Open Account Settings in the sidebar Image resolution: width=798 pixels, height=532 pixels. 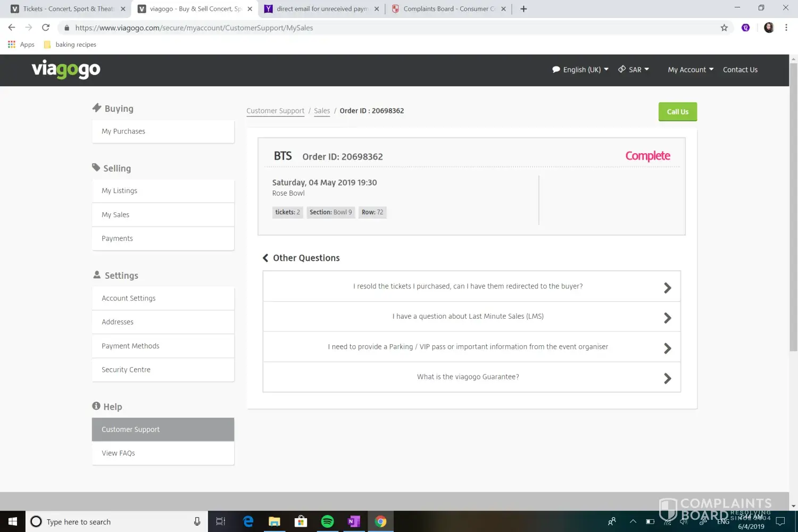point(163,298)
